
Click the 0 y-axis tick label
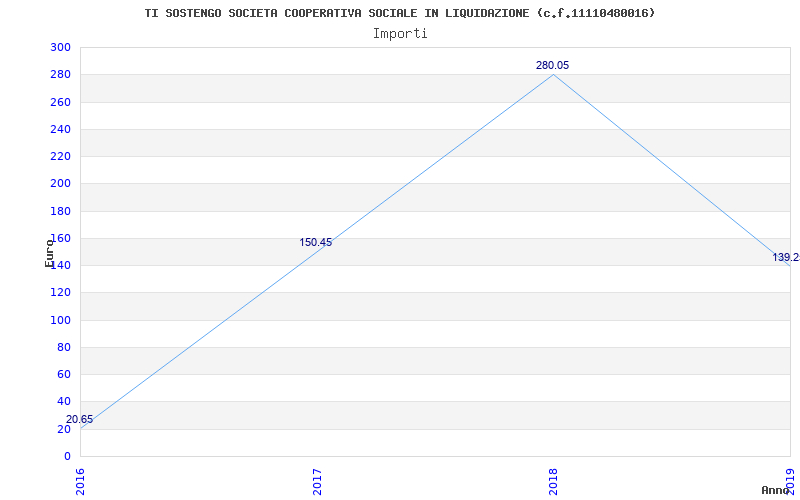[67, 456]
